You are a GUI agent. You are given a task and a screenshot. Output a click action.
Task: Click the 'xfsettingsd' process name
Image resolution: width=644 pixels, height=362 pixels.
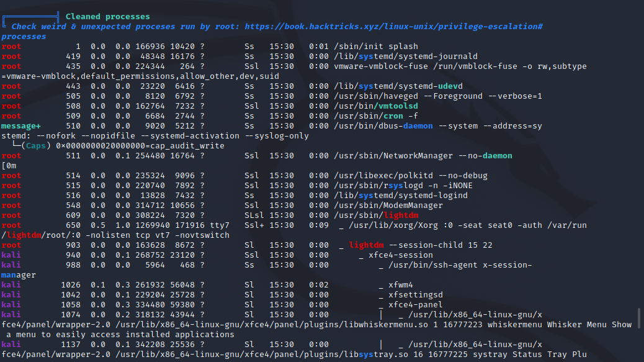pyautogui.click(x=416, y=294)
